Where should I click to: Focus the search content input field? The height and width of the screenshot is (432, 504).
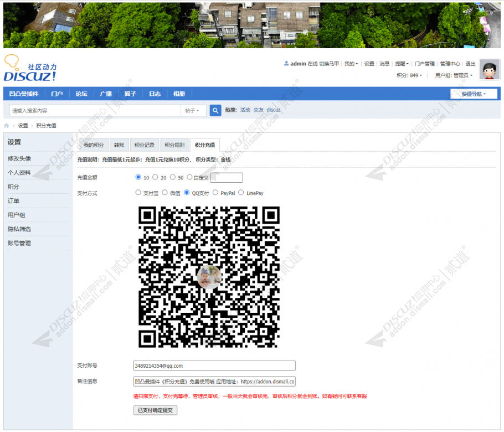[95, 111]
